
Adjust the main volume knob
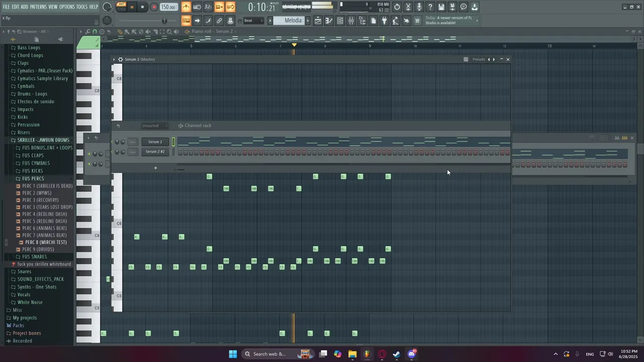[x=107, y=7]
